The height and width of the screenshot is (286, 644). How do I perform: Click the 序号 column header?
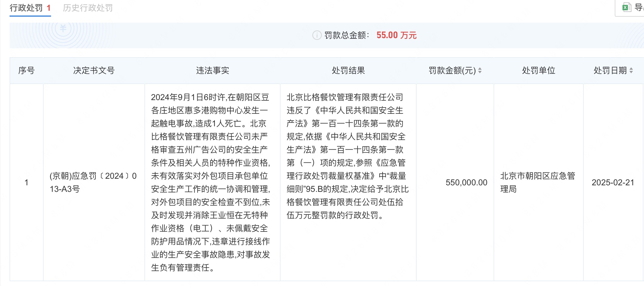coord(27,71)
